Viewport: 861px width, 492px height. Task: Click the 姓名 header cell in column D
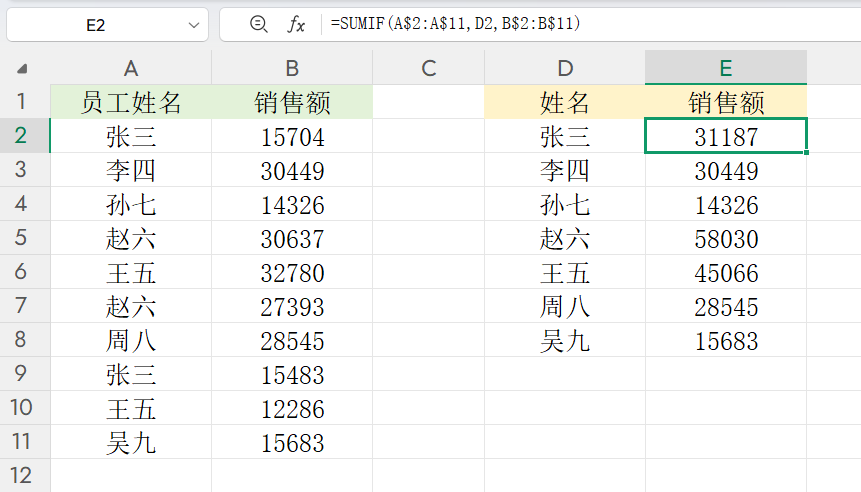coord(565,102)
